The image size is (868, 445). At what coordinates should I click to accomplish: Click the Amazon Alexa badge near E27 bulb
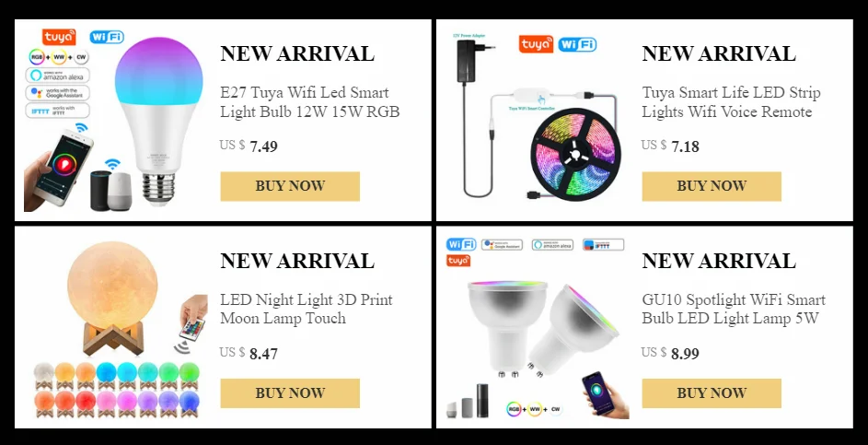click(x=58, y=75)
